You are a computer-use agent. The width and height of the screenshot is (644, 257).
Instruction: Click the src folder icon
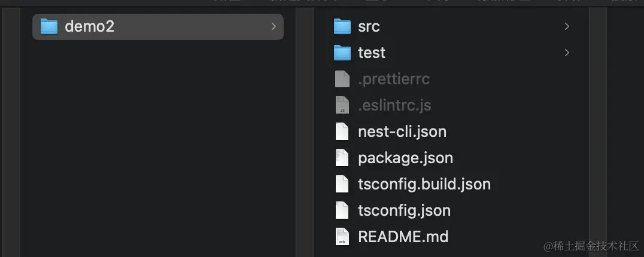pyautogui.click(x=342, y=27)
